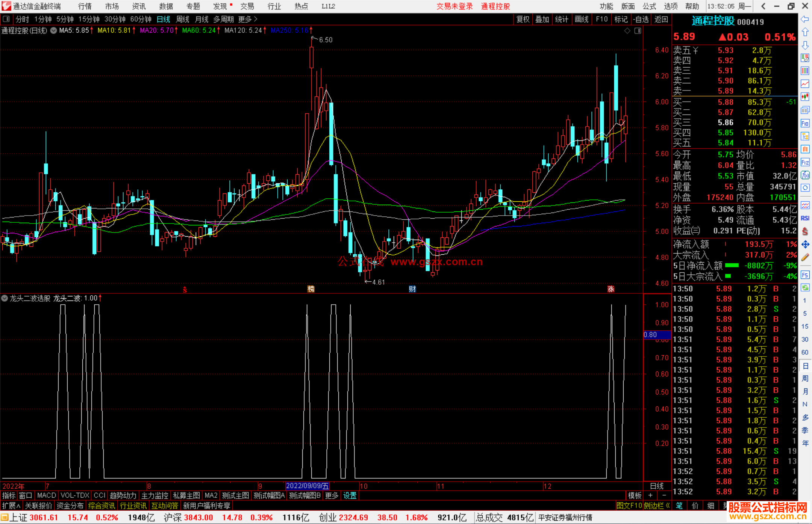Toggle side panel icon at chart top-right

638,31
